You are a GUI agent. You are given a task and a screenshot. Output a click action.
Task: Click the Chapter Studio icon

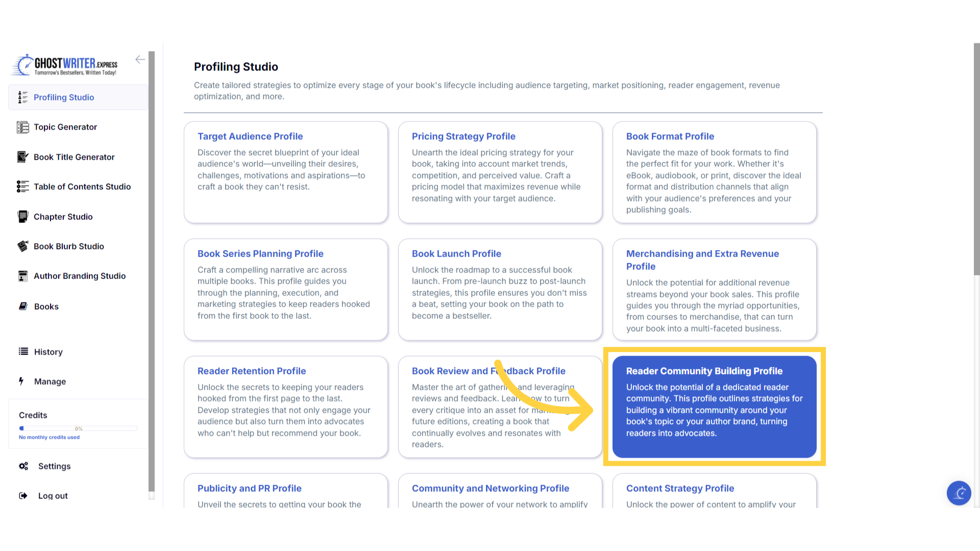(x=22, y=217)
